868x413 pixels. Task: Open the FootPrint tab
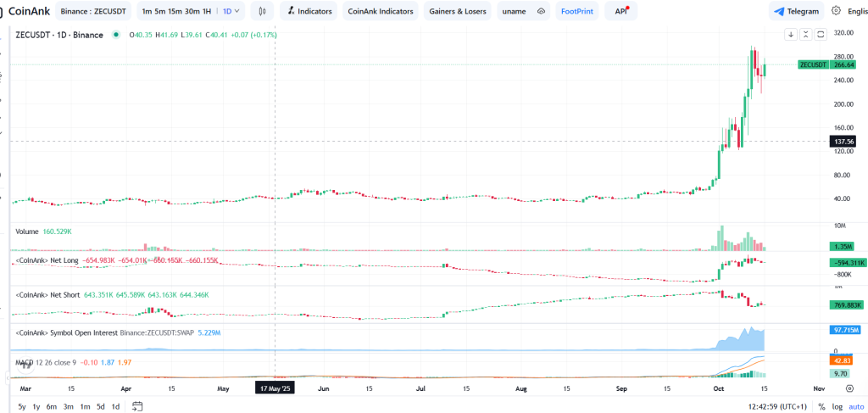[x=576, y=11]
